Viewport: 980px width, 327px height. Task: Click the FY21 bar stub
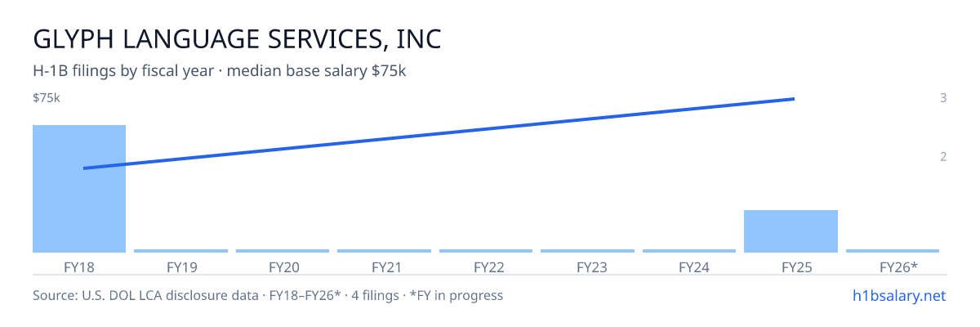point(384,251)
